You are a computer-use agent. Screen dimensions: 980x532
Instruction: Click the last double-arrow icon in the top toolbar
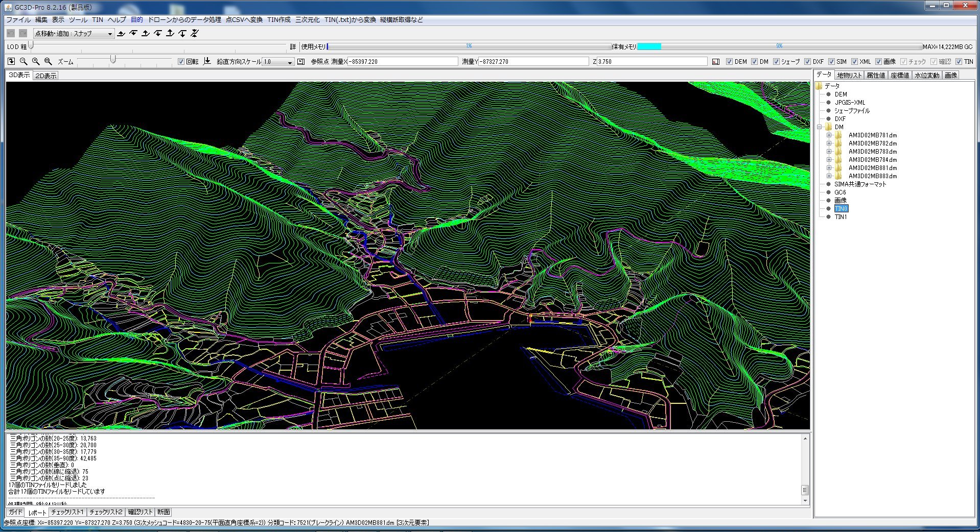195,34
